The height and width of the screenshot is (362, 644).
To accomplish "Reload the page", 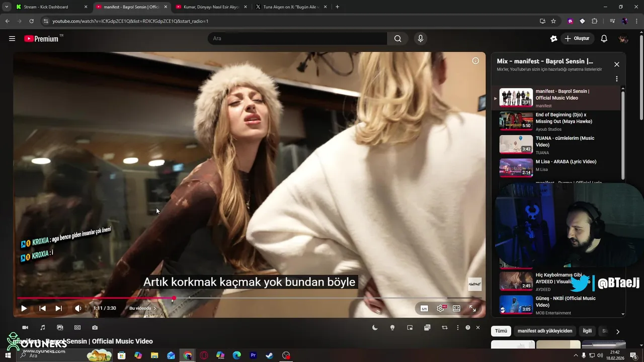I will tap(31, 21).
